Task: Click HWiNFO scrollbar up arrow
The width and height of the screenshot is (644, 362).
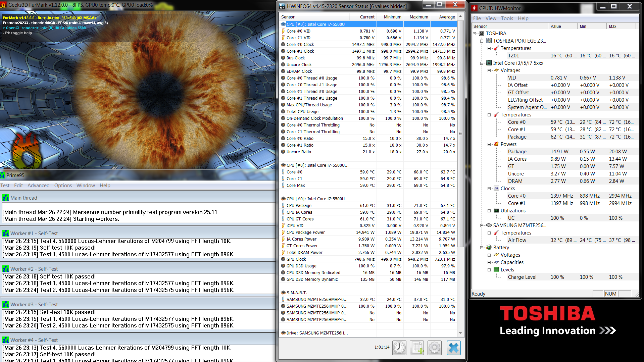Action: click(460, 16)
